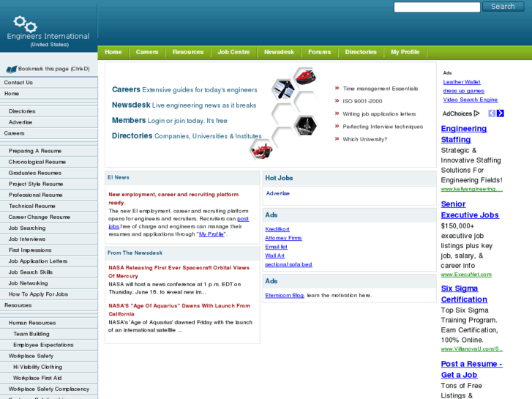
Task: Open Project Style Resume sidebar item
Action: (49, 184)
